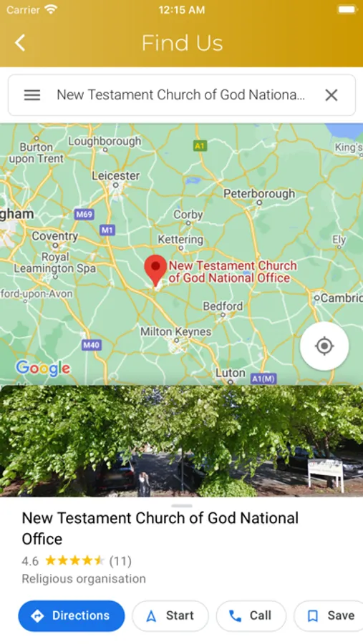Open the Directions button
Screen dimensions: 363x644
click(72, 615)
